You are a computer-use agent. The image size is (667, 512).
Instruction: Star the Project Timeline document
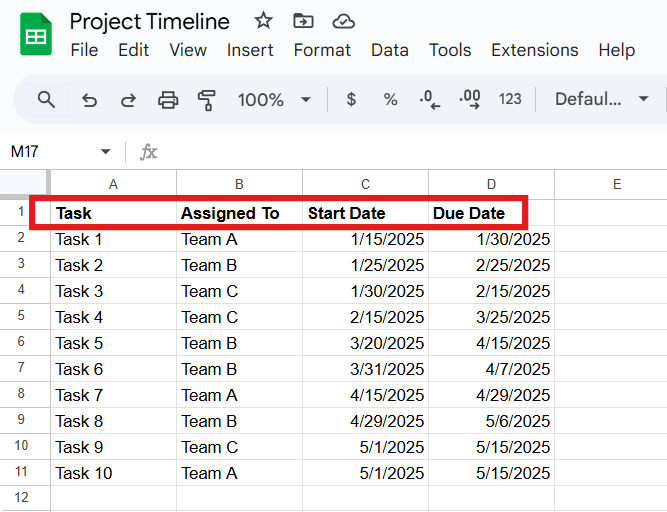point(263,21)
